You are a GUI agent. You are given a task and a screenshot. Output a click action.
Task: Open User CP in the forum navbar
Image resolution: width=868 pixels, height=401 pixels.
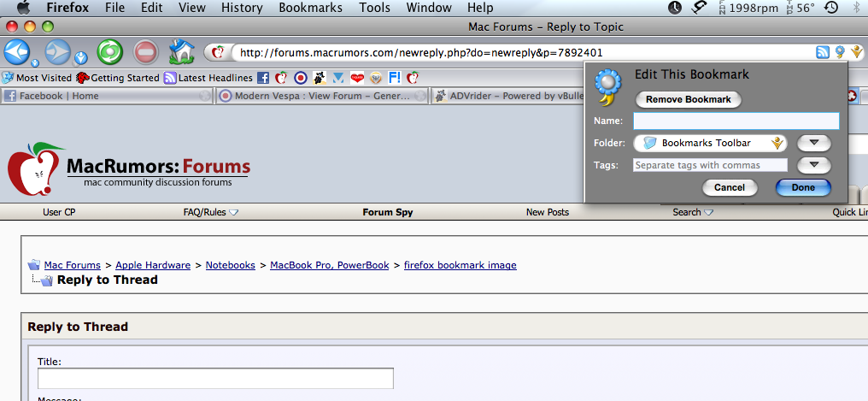point(59,212)
